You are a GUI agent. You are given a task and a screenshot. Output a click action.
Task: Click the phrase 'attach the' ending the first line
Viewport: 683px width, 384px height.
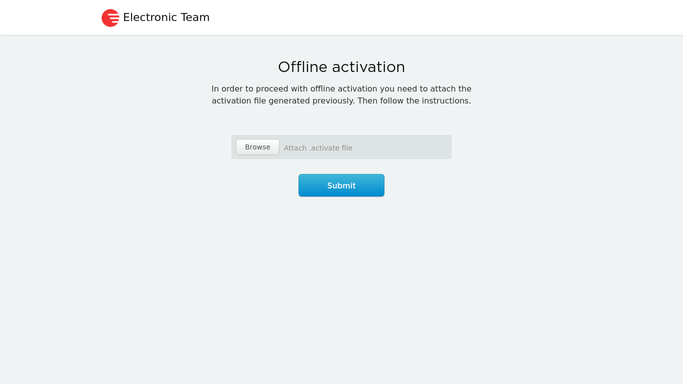click(x=451, y=89)
